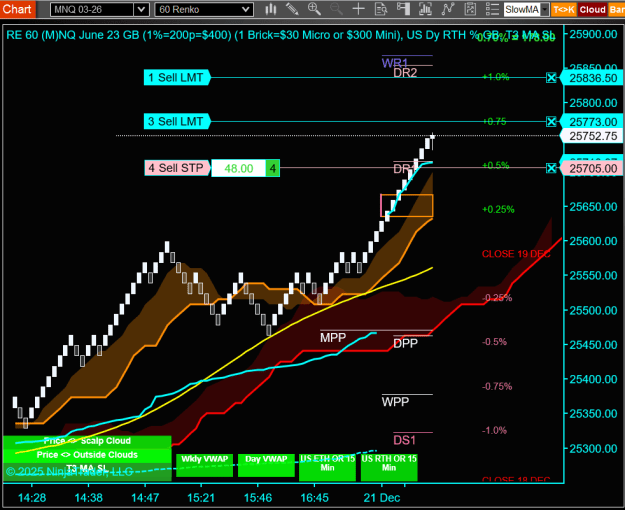Click the zoom in magnifier icon
Screen dimensions: 625x510
(314, 9)
